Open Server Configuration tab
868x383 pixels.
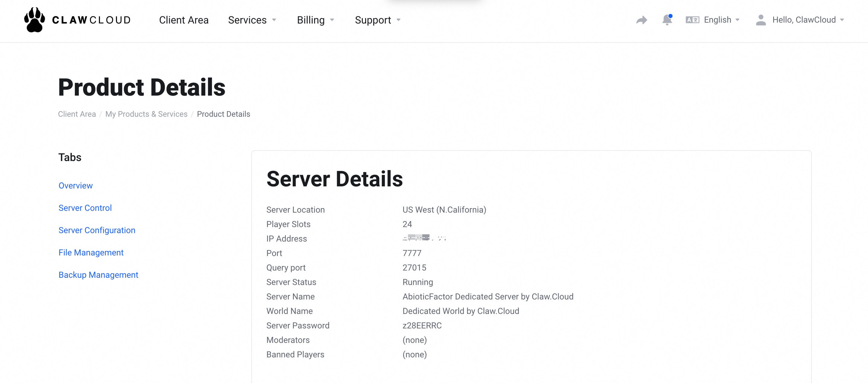[x=97, y=230]
